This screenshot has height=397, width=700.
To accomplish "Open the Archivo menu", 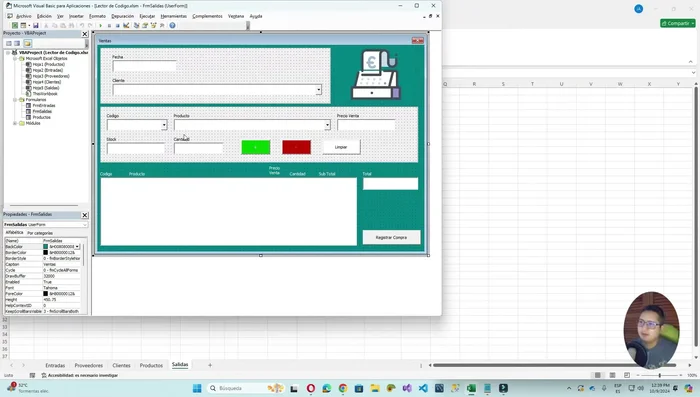I will (24, 16).
